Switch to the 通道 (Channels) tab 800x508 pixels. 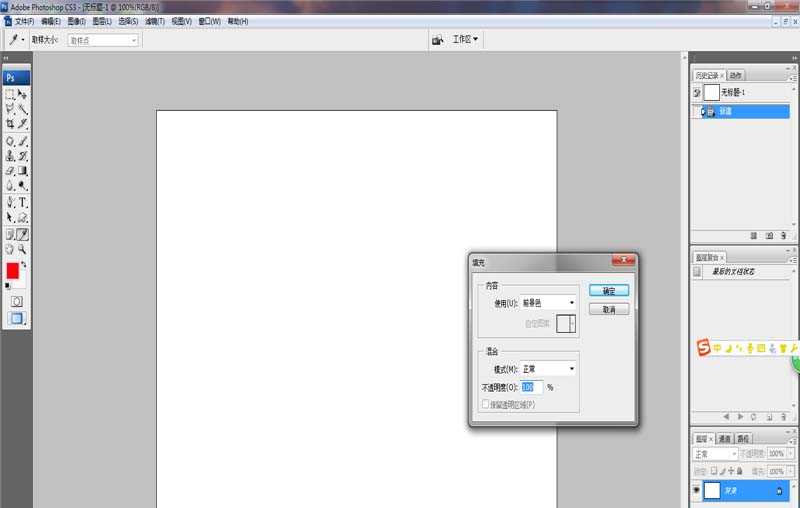pyautogui.click(x=722, y=438)
